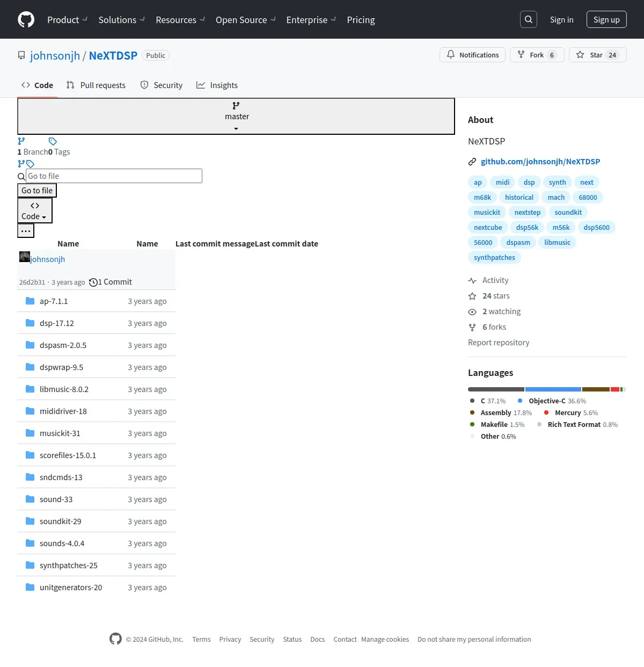The height and width of the screenshot is (667, 644).
Task: Open the Code dropdown button
Action: 35,211
